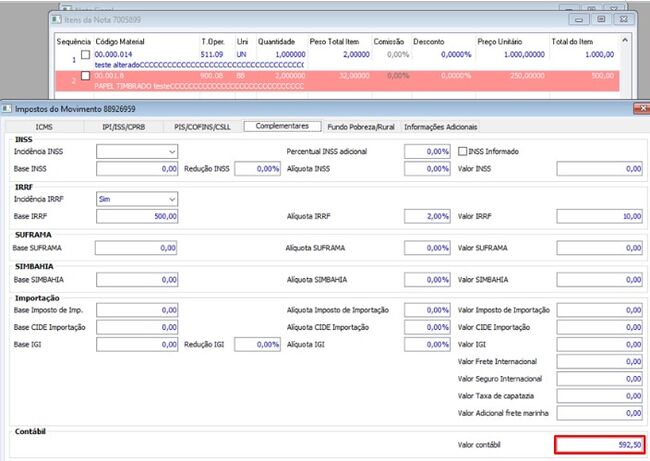Enable the INSS Informado checkbox
Screen dimensions: 650x461
462,151
